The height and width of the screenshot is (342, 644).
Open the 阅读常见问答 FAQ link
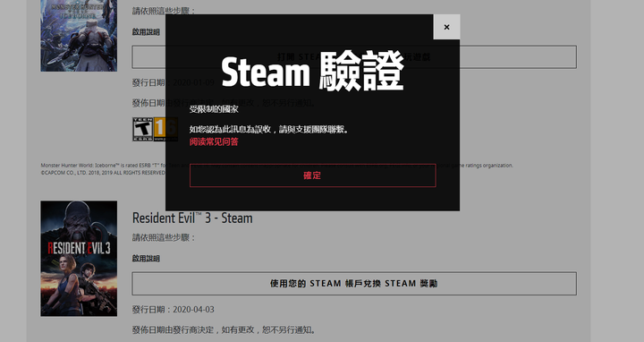214,142
